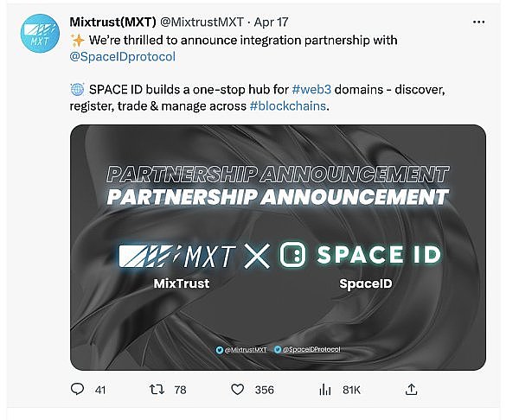Click the @MixtrustMXT handle in the header
The height and width of the screenshot is (420, 519).
[x=216, y=21]
